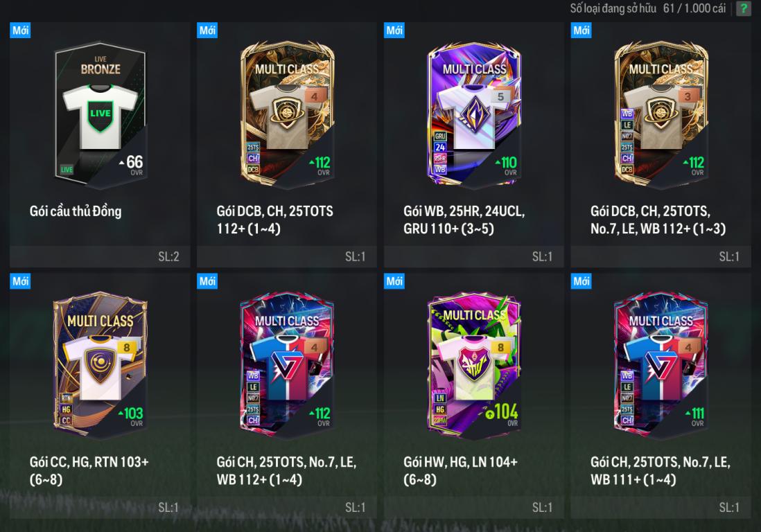The image size is (761, 532).
Task: Select the purple Multi Class 110 OVR pack
Action: click(x=474, y=114)
